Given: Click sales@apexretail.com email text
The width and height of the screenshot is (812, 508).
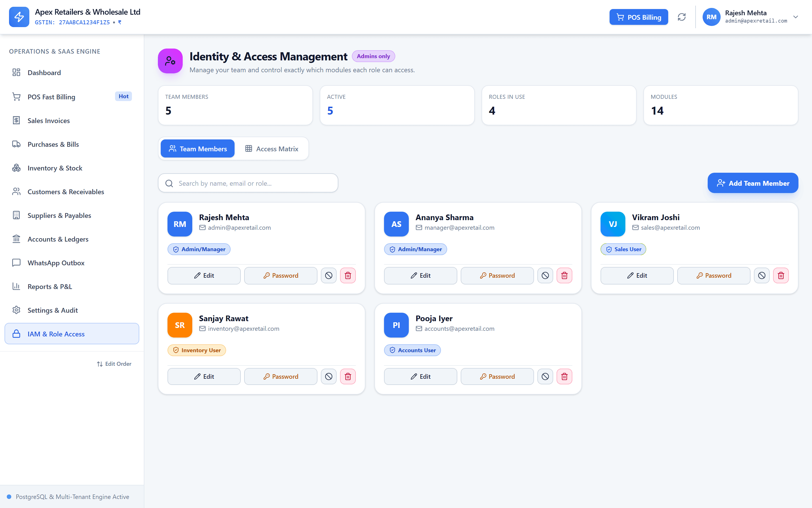Looking at the screenshot, I should tap(670, 227).
